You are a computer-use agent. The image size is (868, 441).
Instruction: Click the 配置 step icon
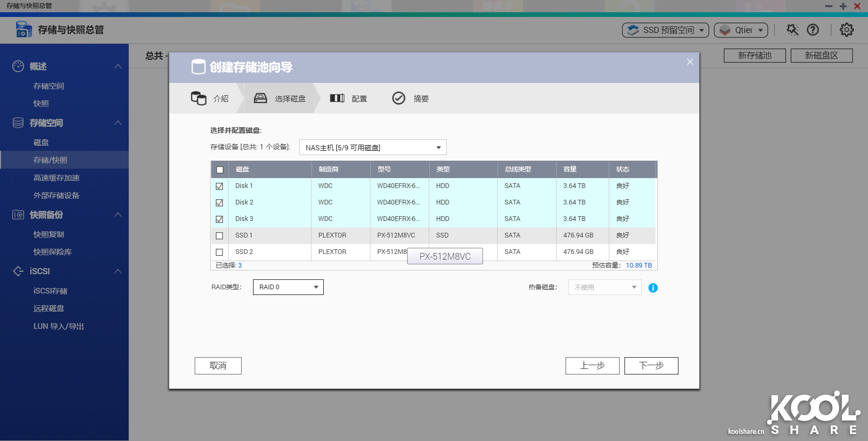point(337,98)
